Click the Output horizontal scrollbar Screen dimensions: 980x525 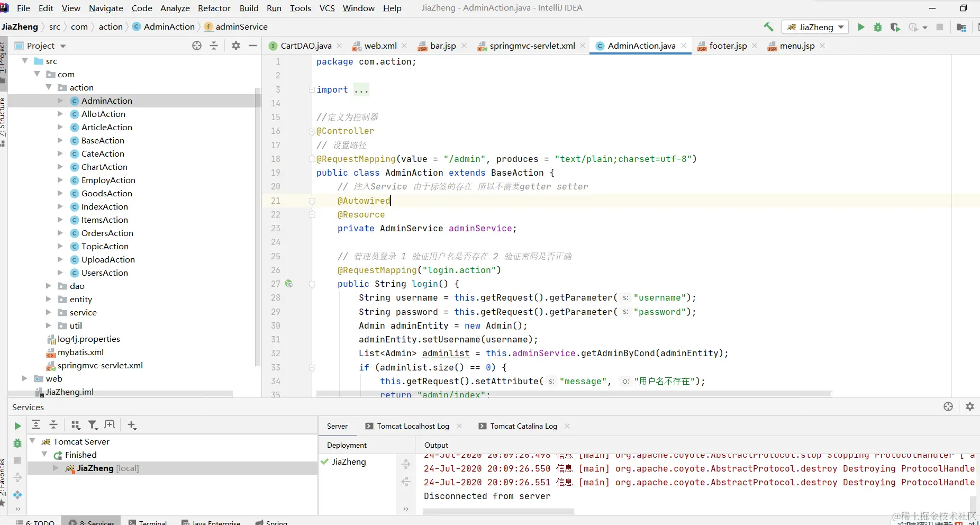pos(499,511)
